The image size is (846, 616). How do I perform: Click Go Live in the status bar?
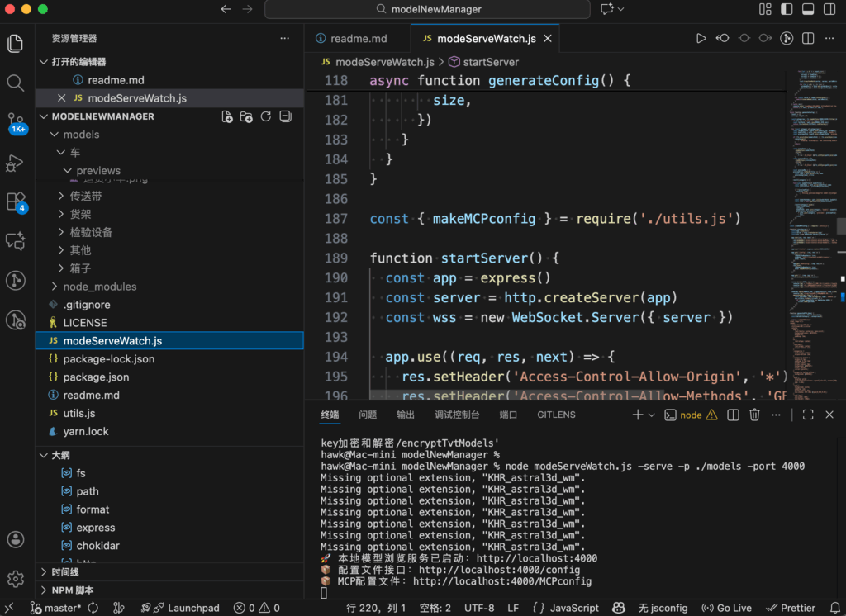click(726, 608)
